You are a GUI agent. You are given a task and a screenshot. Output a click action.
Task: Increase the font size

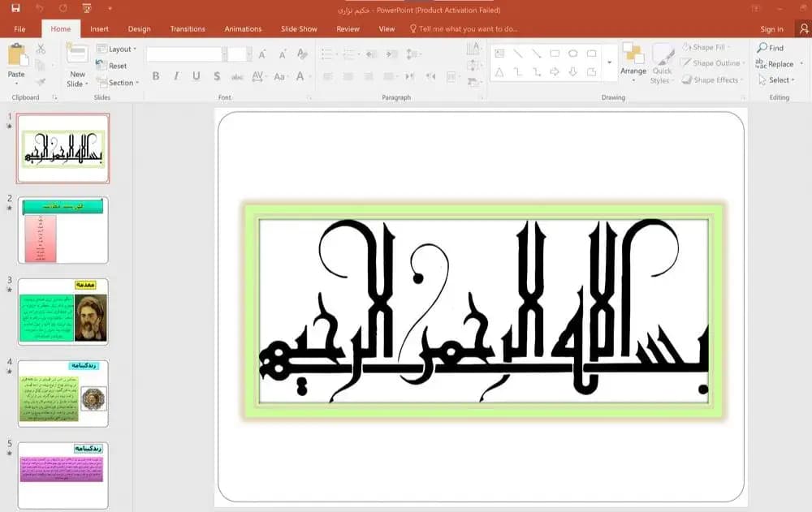click(x=262, y=54)
